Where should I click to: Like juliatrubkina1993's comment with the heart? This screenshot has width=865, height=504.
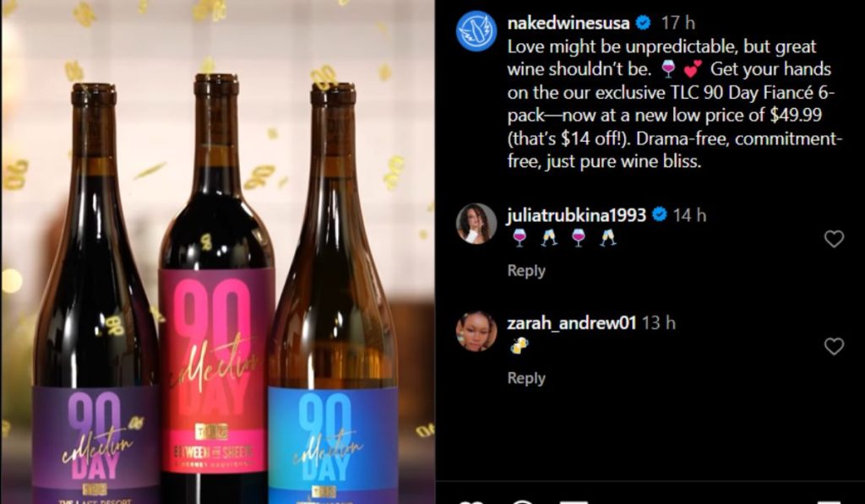coord(834,239)
